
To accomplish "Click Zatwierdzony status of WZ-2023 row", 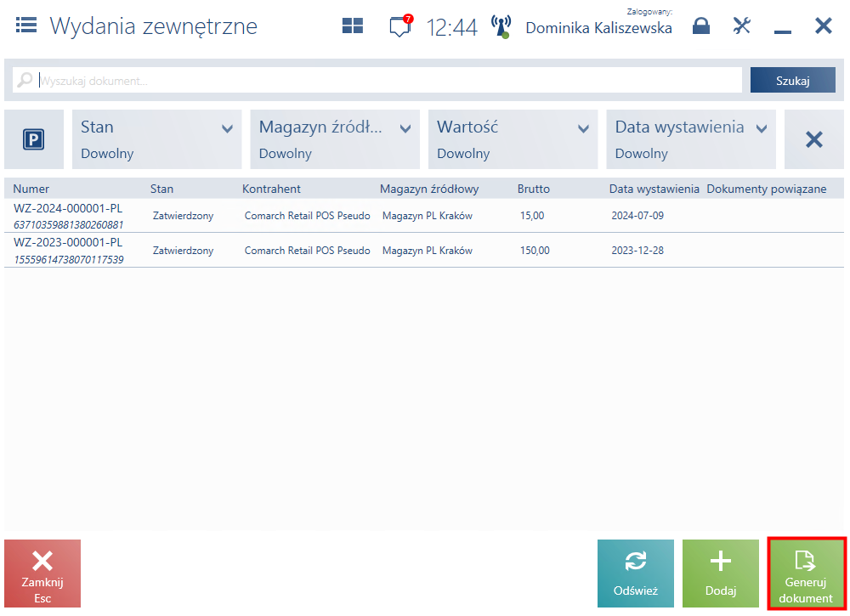I will [x=183, y=251].
